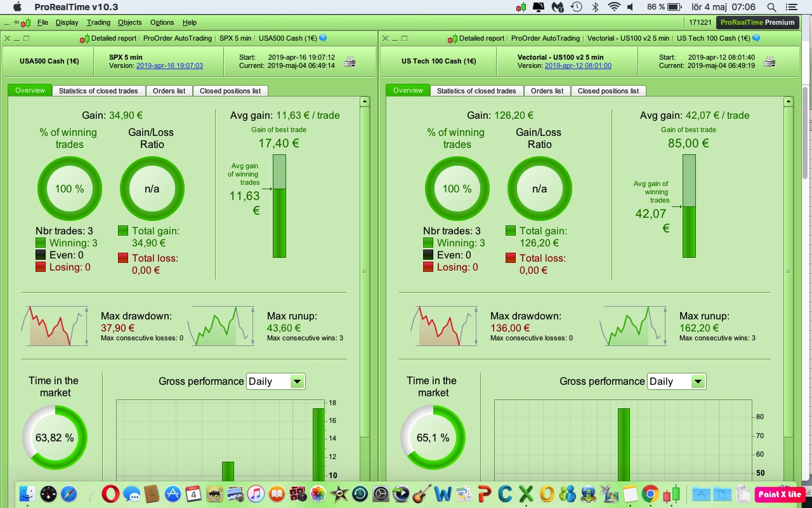Viewport: 812px width, 508px height.
Task: Open the Gross performance Daily dropdown in USA500 report
Action: (275, 381)
